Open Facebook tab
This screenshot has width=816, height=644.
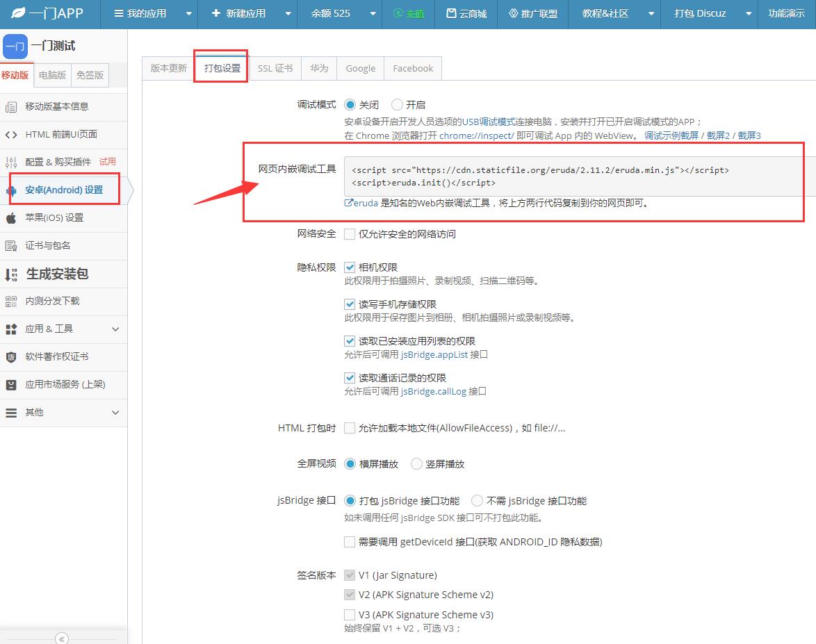(x=413, y=68)
